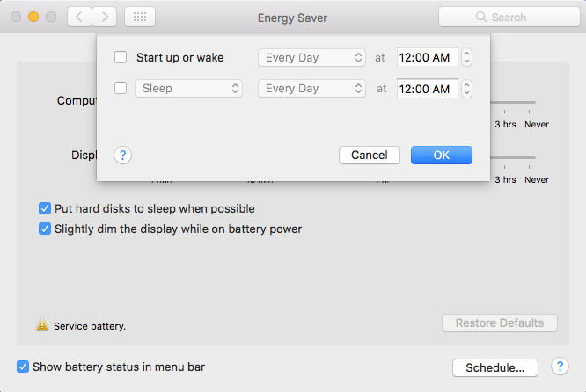
Task: Click the Service battery warning icon
Action: tap(41, 325)
